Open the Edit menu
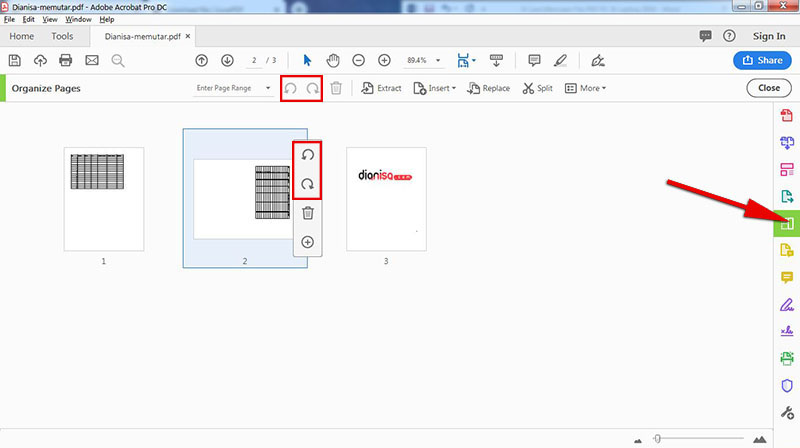 29,19
